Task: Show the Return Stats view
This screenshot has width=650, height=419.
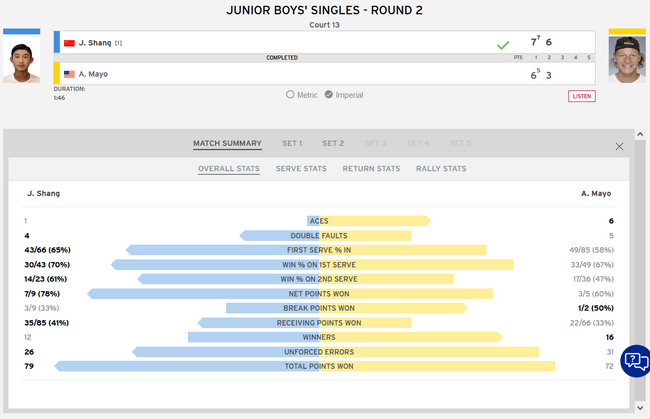Action: 371,169
